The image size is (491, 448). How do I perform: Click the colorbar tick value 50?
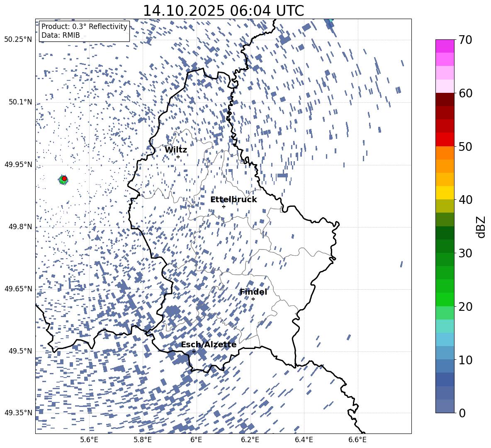[465, 146]
